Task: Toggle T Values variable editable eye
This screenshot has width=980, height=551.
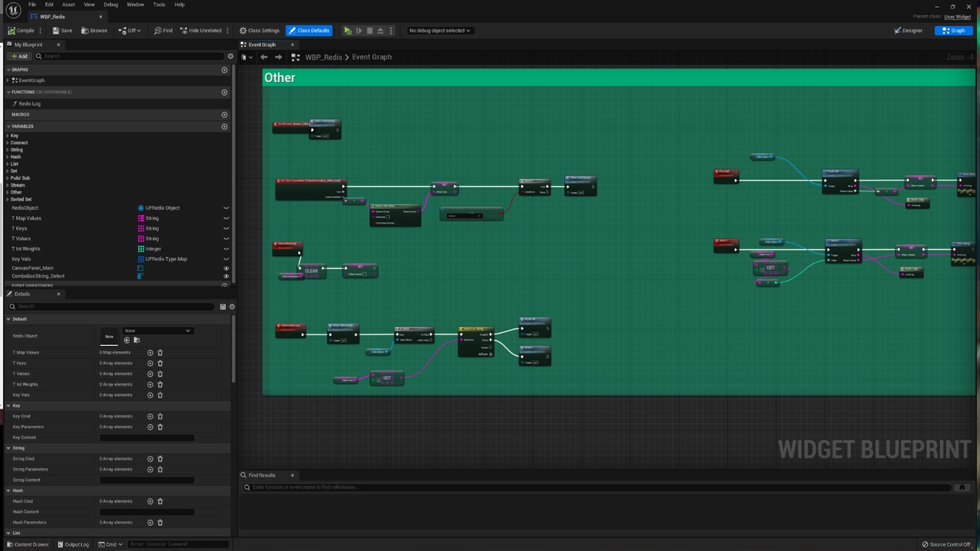Action: [226, 239]
